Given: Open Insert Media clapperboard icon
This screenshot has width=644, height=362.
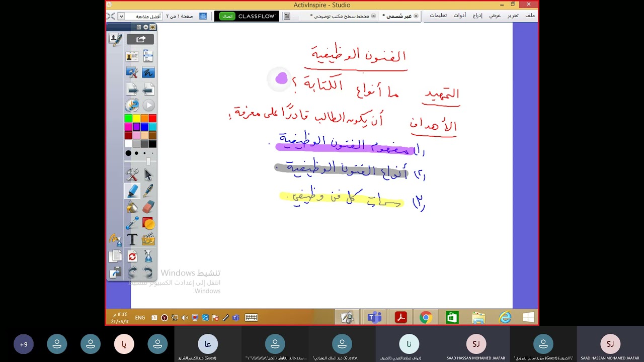Looking at the screenshot, I should [x=148, y=240].
